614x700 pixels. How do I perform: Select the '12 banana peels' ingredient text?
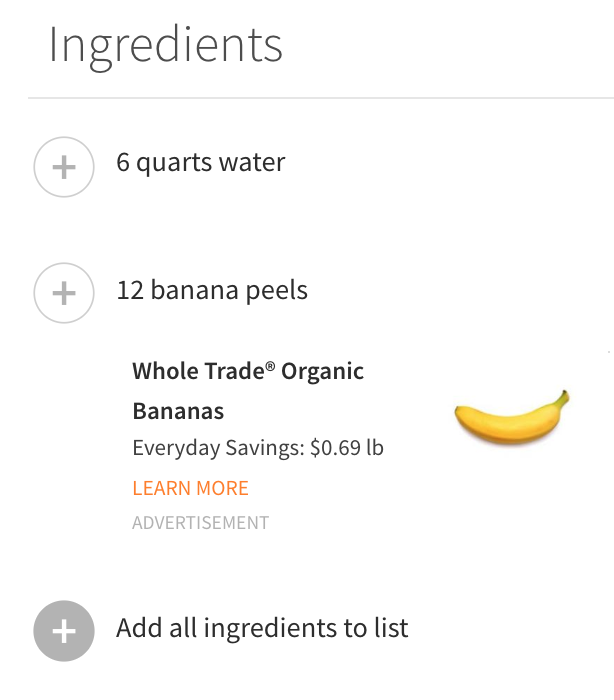click(212, 290)
